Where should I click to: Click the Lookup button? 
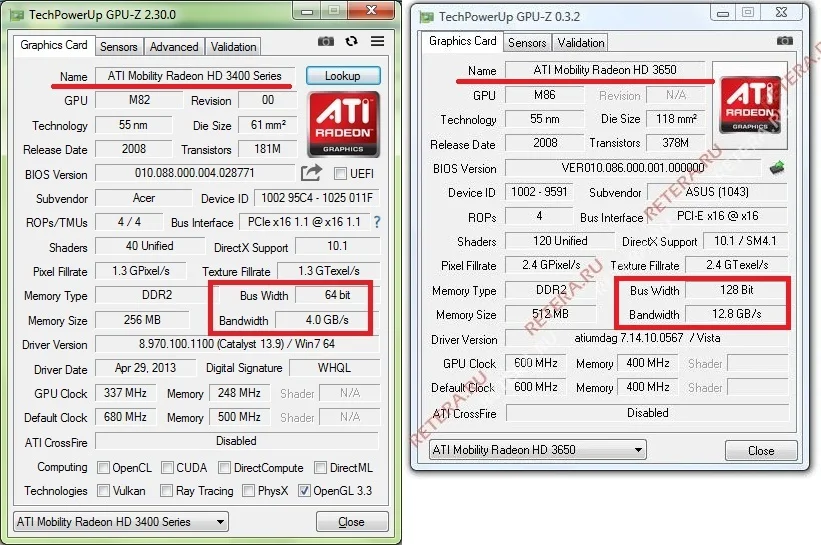tap(343, 76)
